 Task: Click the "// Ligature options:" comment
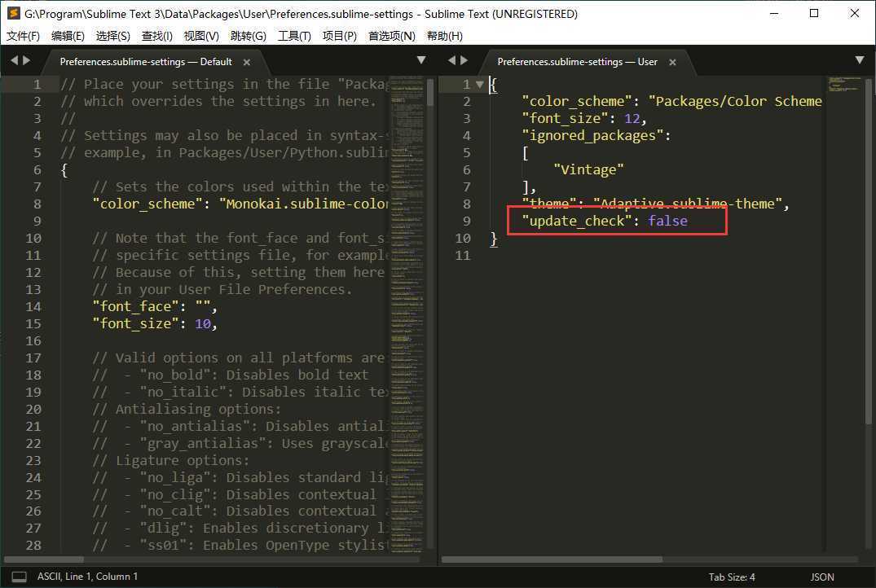(170, 461)
